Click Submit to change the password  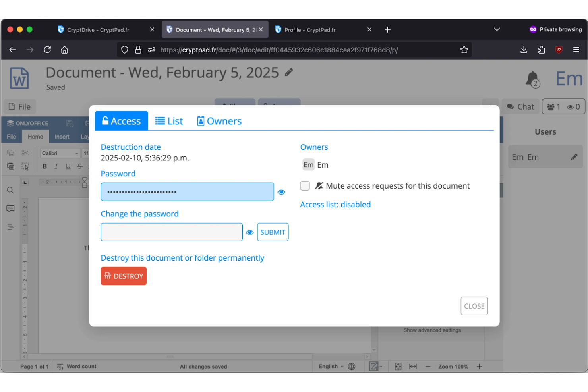[273, 232]
